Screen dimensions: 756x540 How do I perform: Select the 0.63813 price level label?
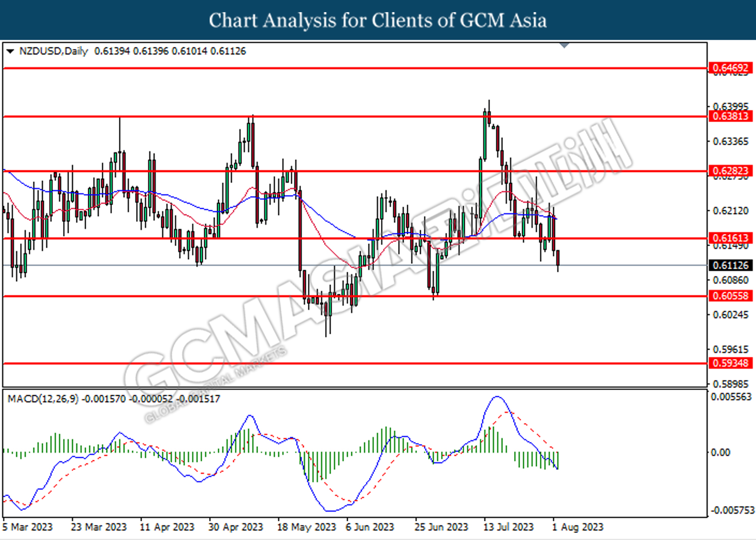click(730, 116)
